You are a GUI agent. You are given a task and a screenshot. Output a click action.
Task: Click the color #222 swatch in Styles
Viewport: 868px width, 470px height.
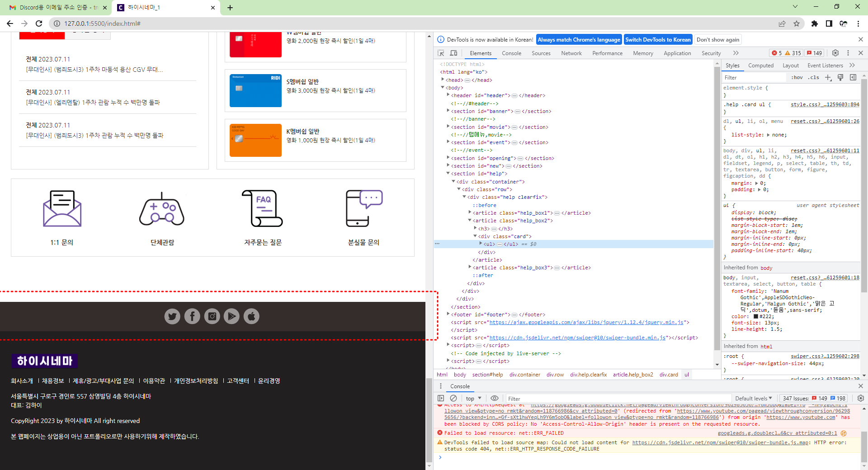[756, 316]
